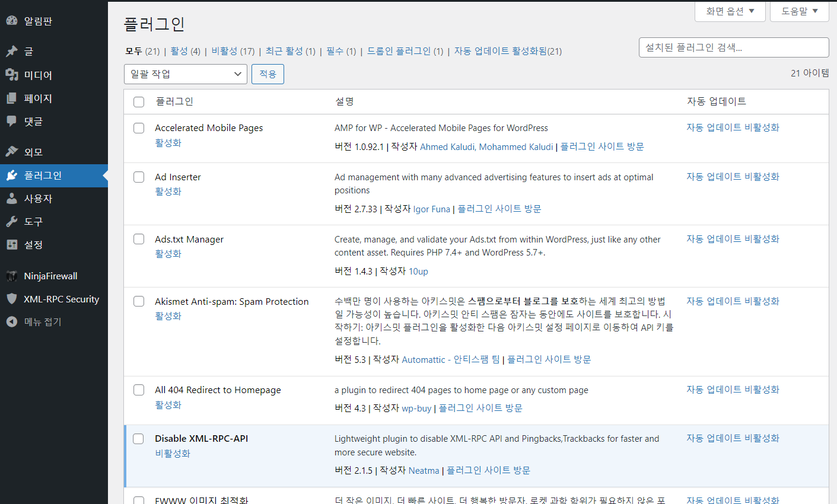
Task: Deactivate Ads.txt Manager via its 활성화 link
Action: pos(168,254)
